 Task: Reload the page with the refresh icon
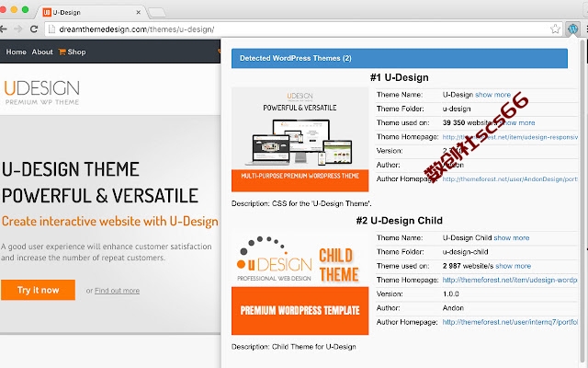[x=34, y=29]
